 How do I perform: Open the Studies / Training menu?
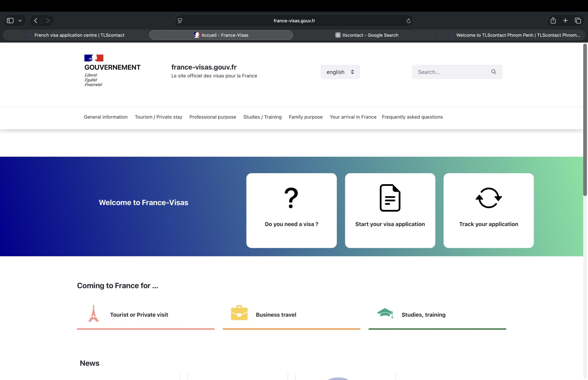coord(262,117)
